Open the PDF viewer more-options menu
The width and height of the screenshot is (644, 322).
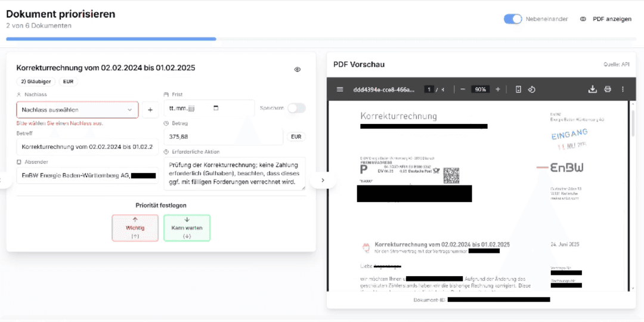[x=623, y=89]
